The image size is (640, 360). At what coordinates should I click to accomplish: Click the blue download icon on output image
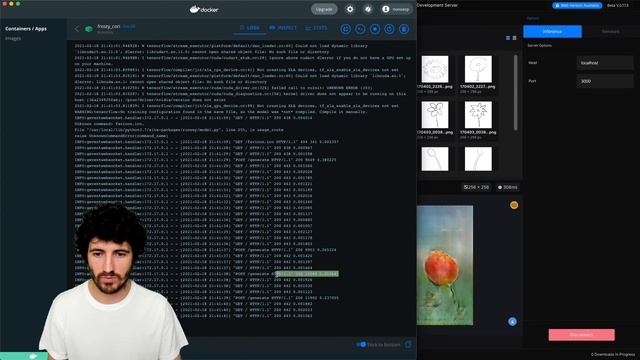(x=512, y=322)
